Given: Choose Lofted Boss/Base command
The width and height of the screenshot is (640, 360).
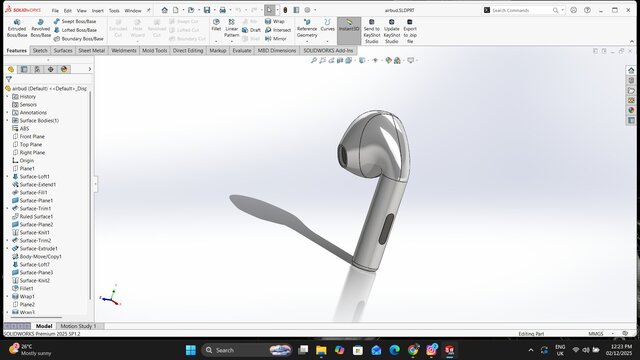Looking at the screenshot, I should click(76, 30).
